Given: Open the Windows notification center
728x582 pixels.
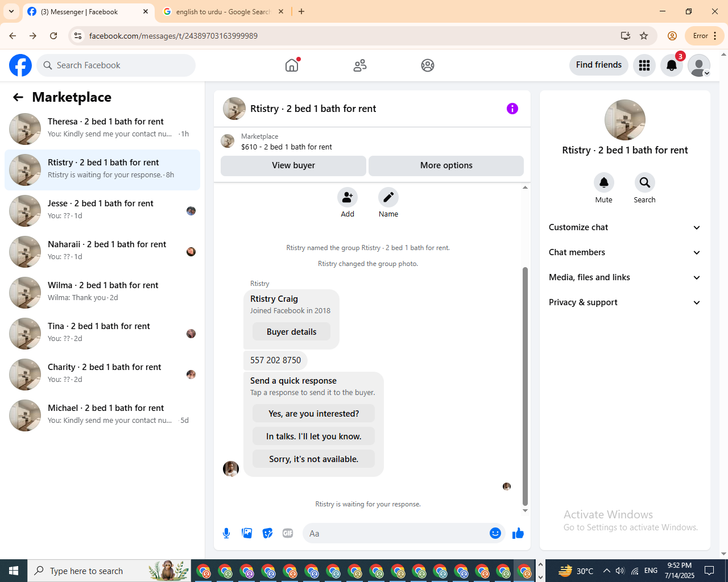Looking at the screenshot, I should (709, 571).
